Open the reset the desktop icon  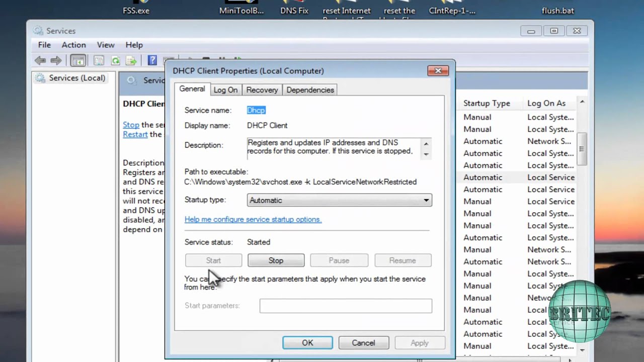pos(399,11)
